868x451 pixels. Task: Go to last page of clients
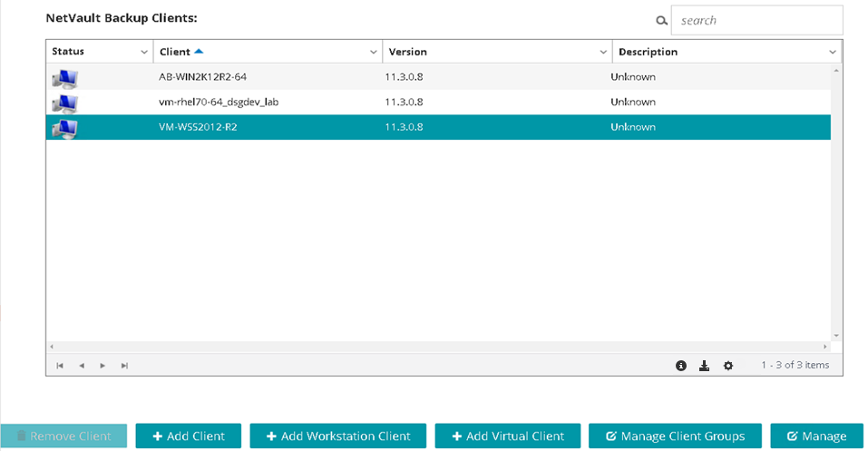coord(124,366)
